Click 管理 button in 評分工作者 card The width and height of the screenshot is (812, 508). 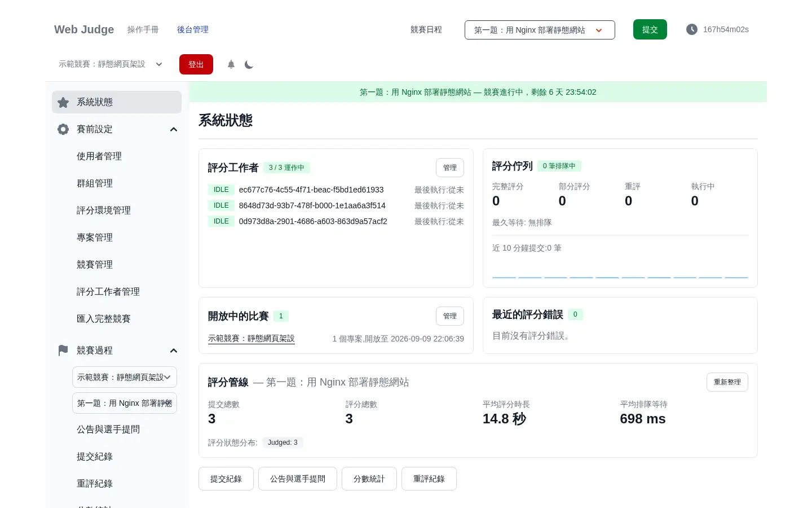tap(450, 168)
